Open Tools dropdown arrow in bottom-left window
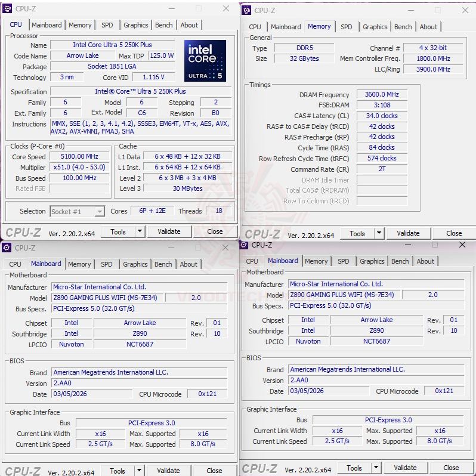Image resolution: width=476 pixels, height=476 pixels. click(139, 471)
